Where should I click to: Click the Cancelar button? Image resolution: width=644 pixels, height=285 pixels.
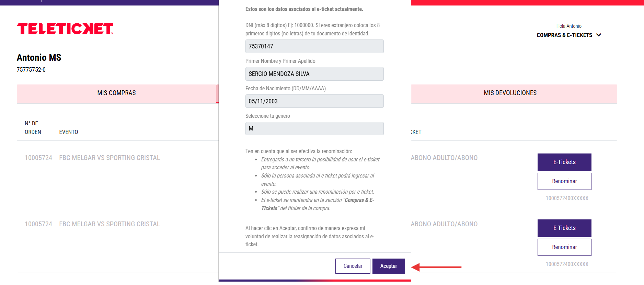[x=353, y=266]
